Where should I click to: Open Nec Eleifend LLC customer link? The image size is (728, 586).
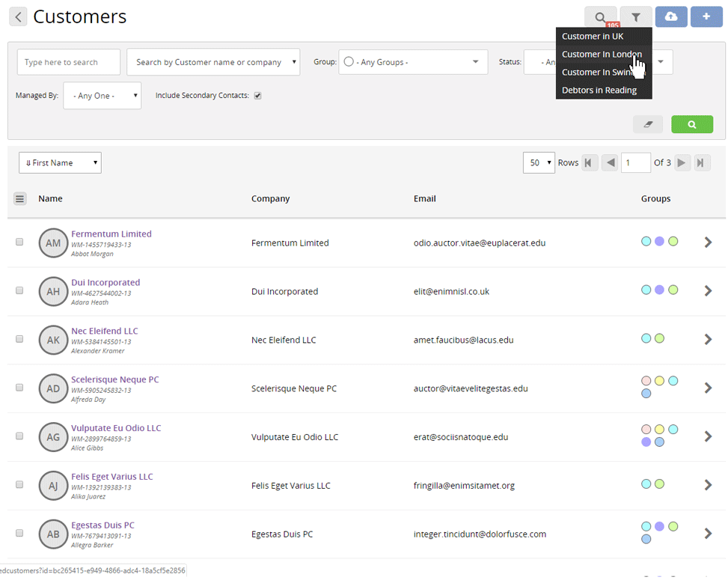click(x=105, y=331)
